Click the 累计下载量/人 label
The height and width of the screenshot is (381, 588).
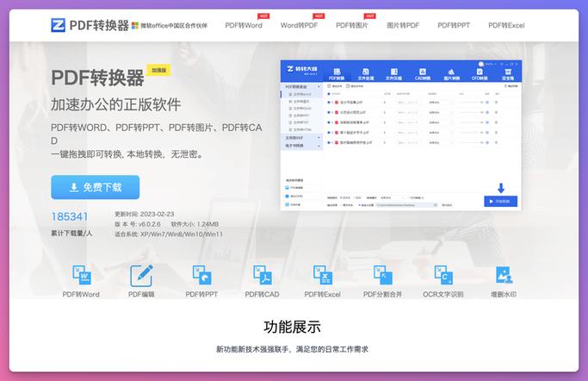click(x=71, y=233)
